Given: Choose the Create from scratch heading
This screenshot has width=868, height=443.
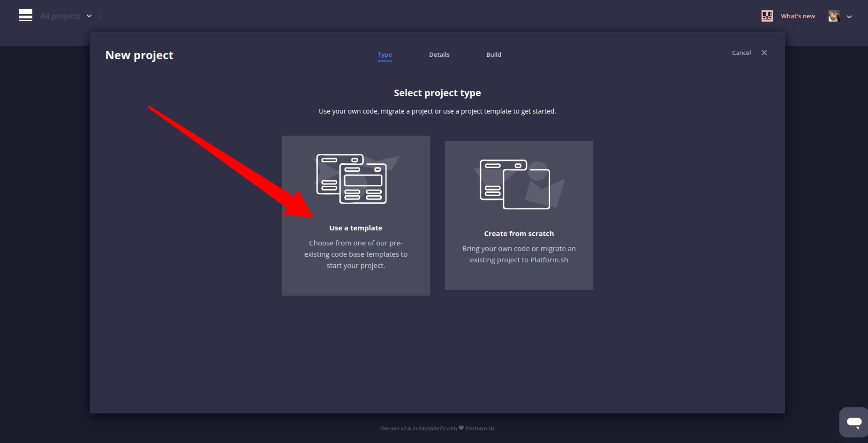Looking at the screenshot, I should pyautogui.click(x=519, y=234).
